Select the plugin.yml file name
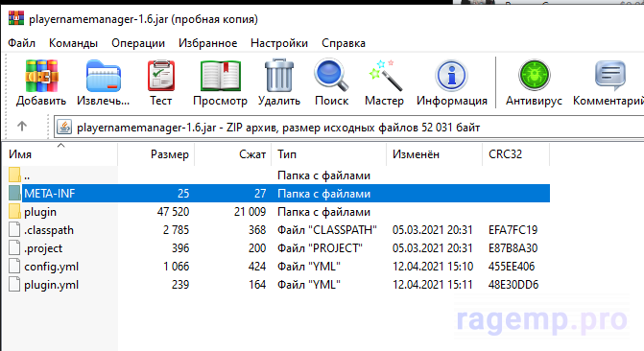Viewport: 644px width, 351px height. tap(51, 285)
